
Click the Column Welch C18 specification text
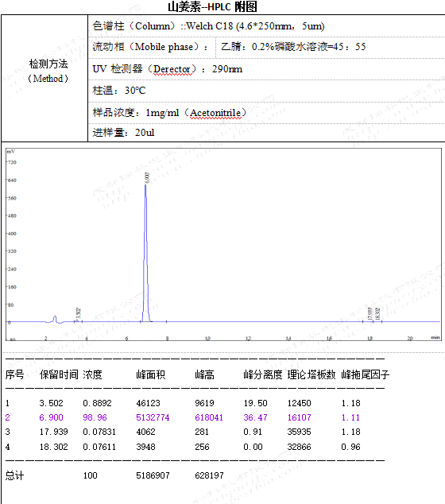point(208,26)
